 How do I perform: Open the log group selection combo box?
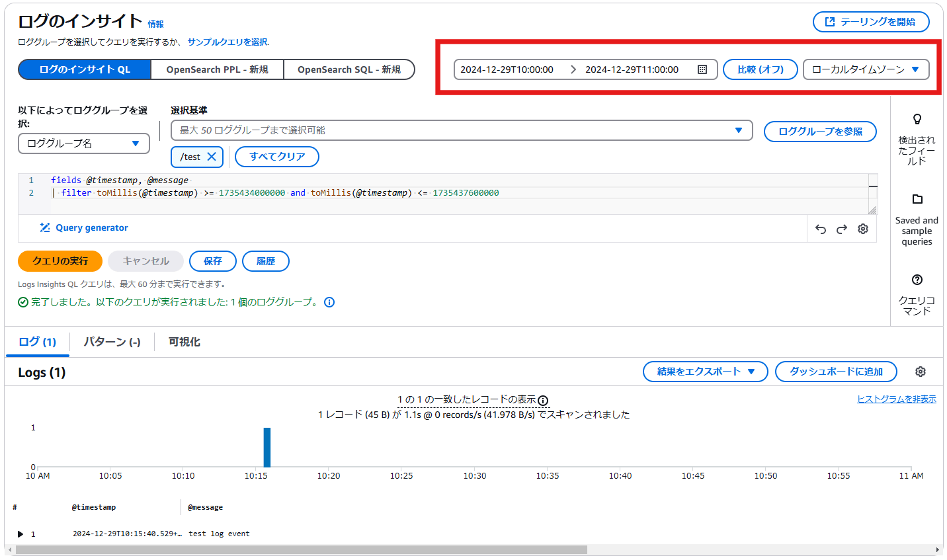pos(462,130)
